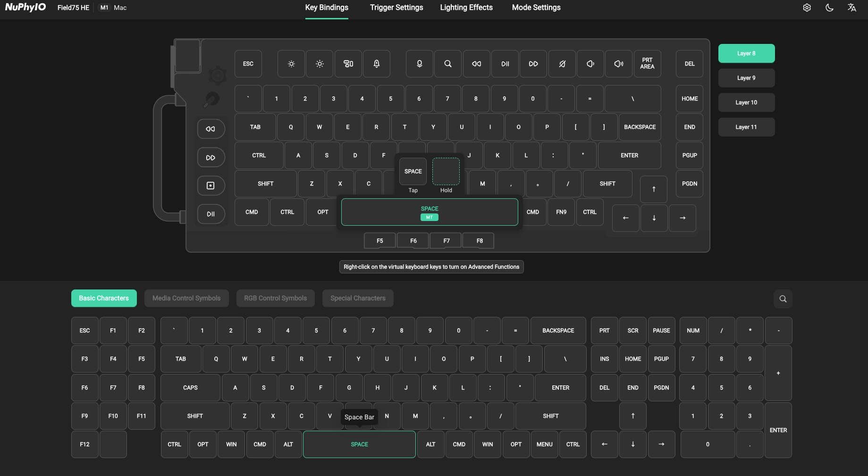
Task: Click the Layer 11 button
Action: click(746, 127)
